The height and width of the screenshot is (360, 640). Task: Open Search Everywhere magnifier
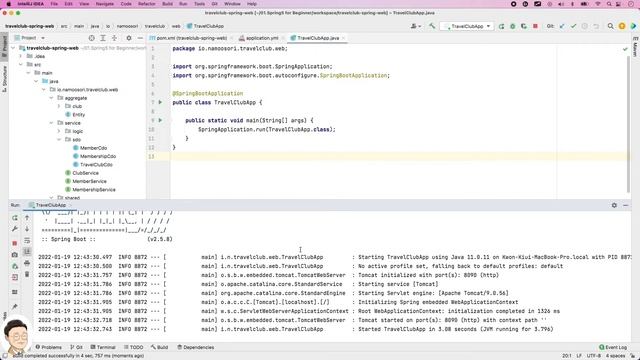[x=610, y=26]
